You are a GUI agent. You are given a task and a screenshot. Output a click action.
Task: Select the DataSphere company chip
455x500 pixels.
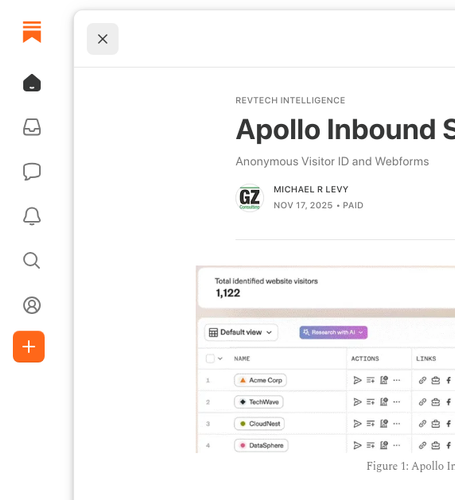click(261, 445)
